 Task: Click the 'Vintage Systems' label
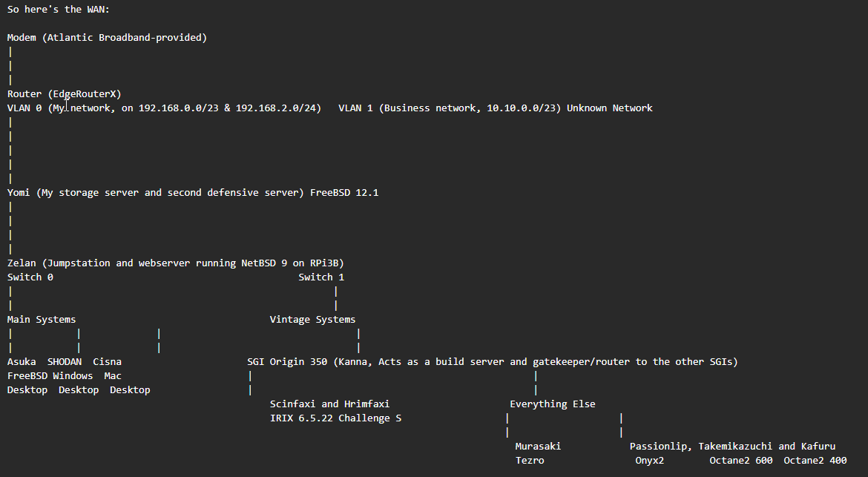(313, 319)
